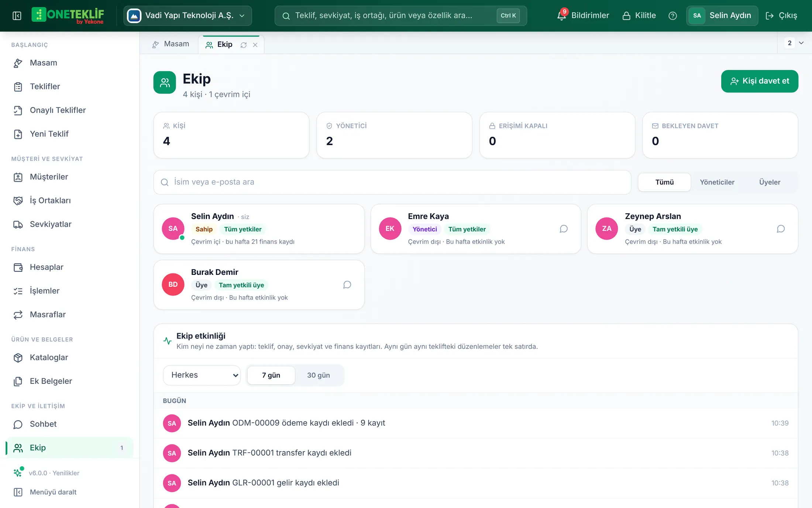The image size is (812, 508).
Task: Open Hesaplar finance page
Action: coord(70,267)
